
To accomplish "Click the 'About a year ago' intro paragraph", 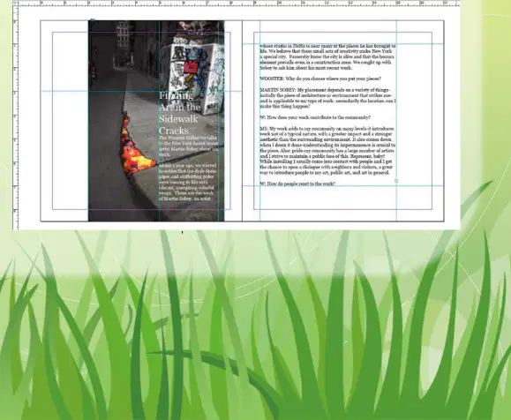I will coord(188,182).
